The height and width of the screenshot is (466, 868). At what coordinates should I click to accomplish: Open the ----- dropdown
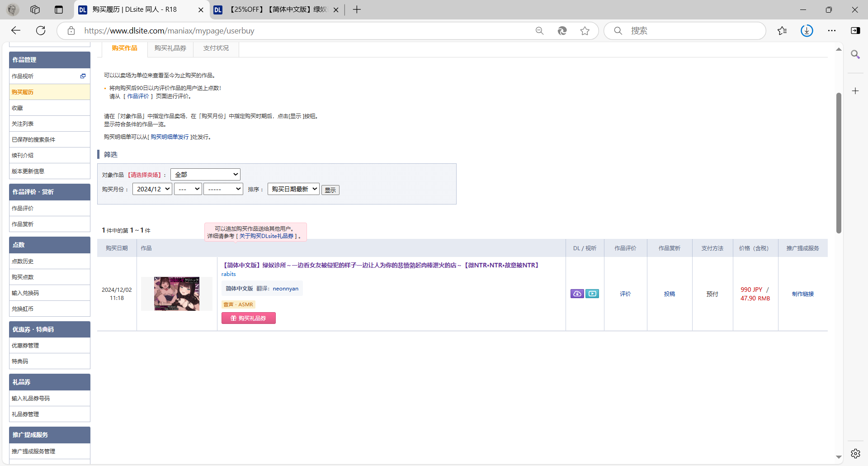223,189
